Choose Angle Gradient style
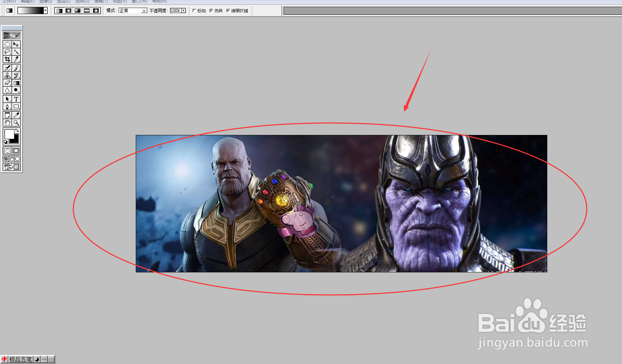 pos(78,11)
